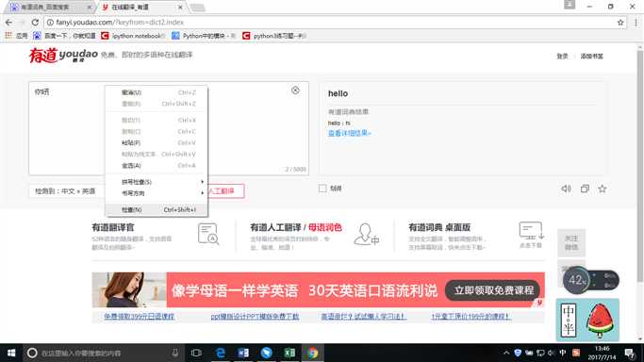
Task: Open Chrome from the taskbar
Action: (312, 353)
